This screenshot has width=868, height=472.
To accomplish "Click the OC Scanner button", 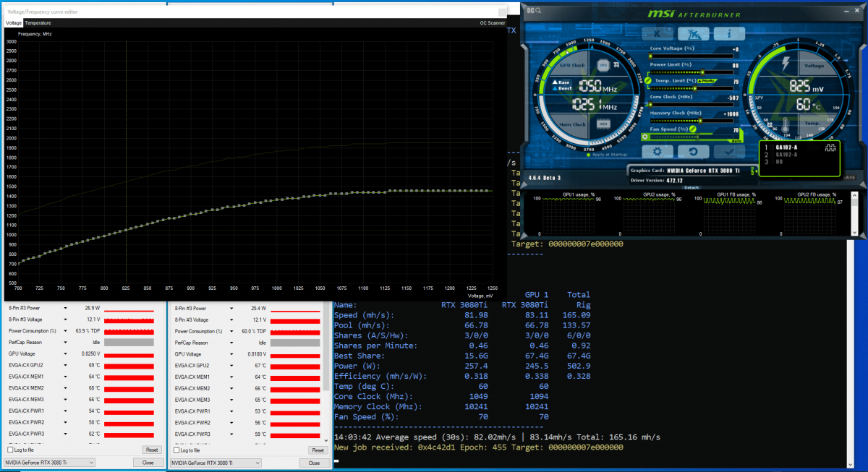I will point(493,23).
